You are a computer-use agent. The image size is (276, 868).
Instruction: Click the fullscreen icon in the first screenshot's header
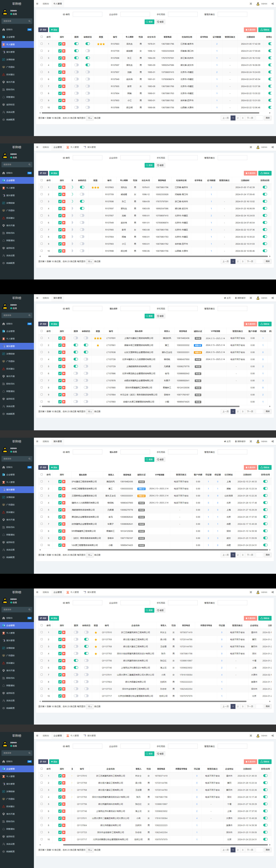pyautogui.click(x=251, y=4)
